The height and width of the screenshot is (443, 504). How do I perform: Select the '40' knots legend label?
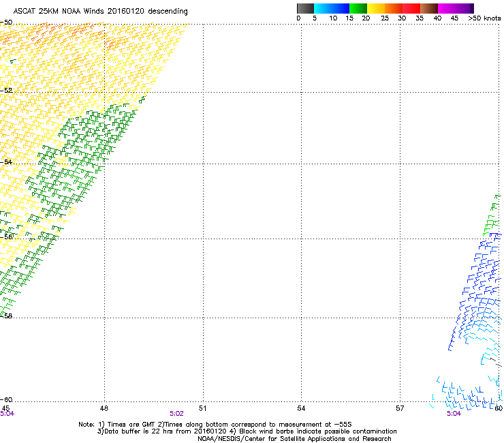pyautogui.click(x=437, y=18)
